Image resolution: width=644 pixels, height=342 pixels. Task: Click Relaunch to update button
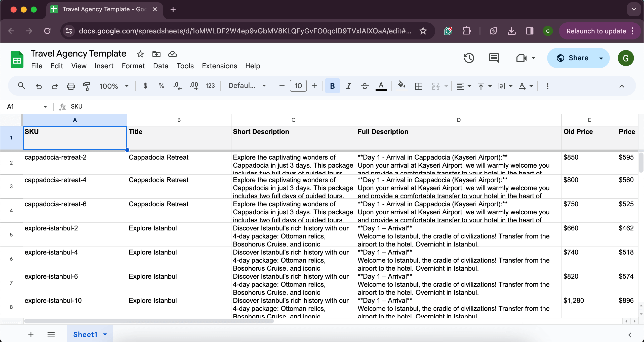point(596,31)
